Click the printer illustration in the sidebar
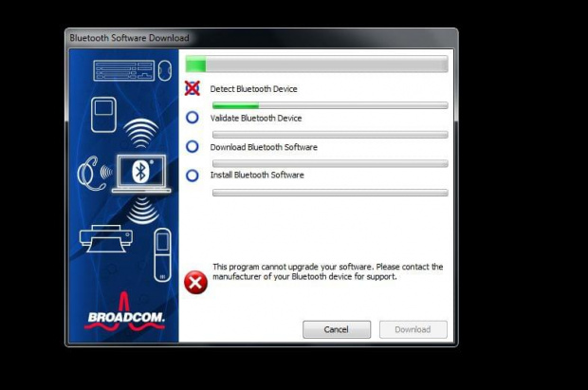The image size is (588, 390). (106, 239)
